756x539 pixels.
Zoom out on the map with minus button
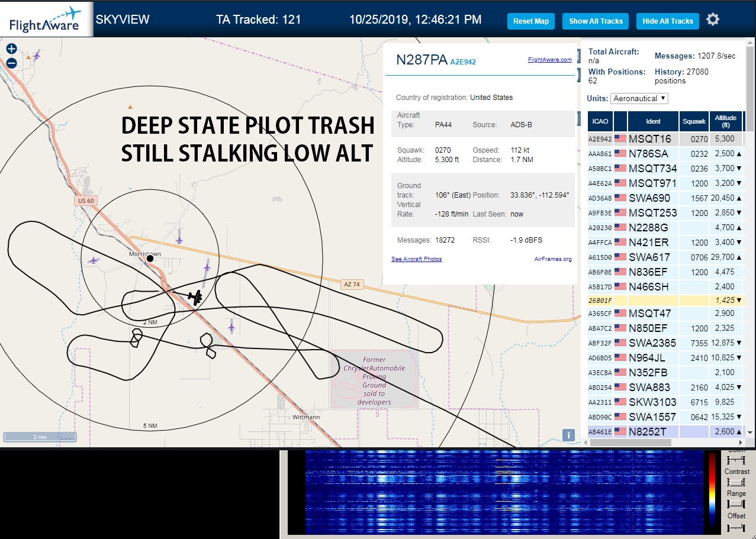coord(11,63)
